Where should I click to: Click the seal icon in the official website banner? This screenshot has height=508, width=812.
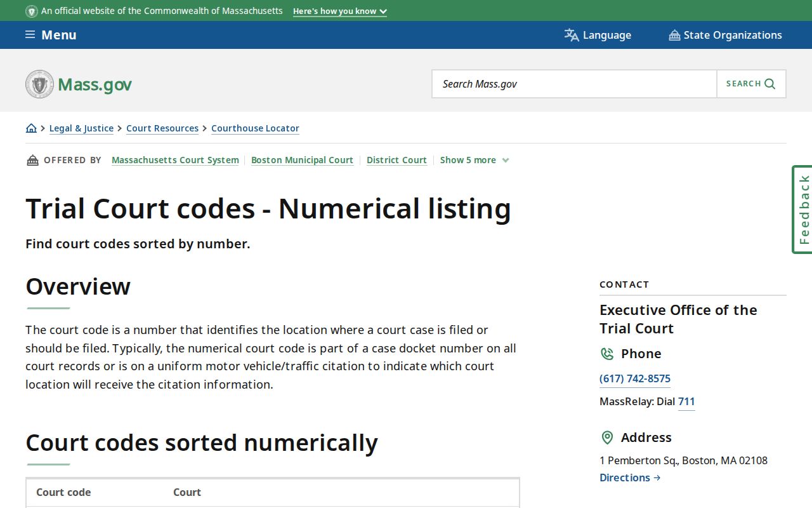tap(31, 11)
